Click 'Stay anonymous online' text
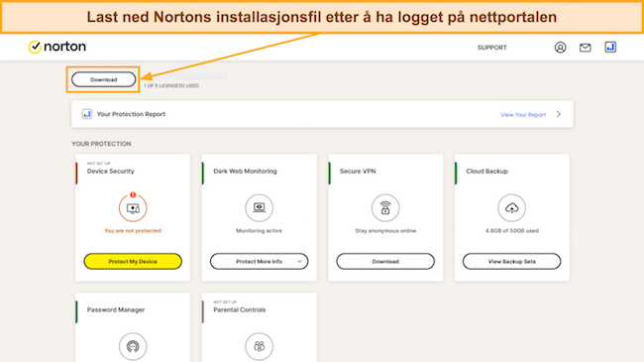Viewport: 644px width, 362px height. coord(385,231)
